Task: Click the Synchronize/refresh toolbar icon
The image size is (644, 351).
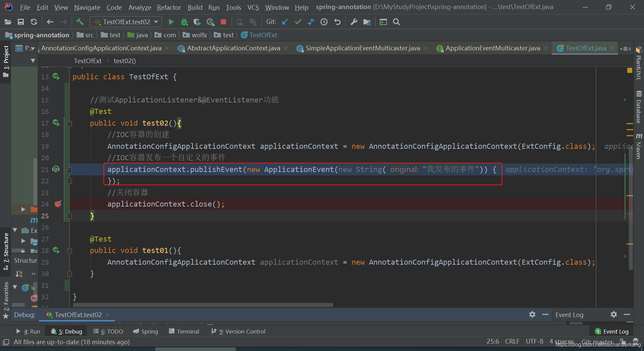Action: [34, 22]
